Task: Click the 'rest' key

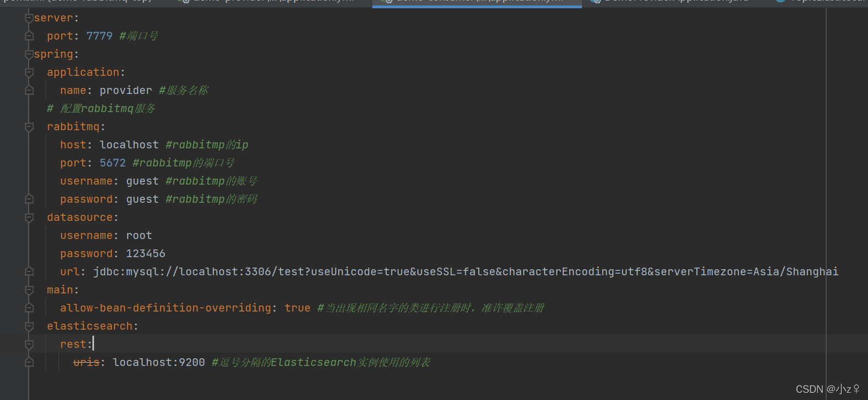Action: pyautogui.click(x=73, y=345)
